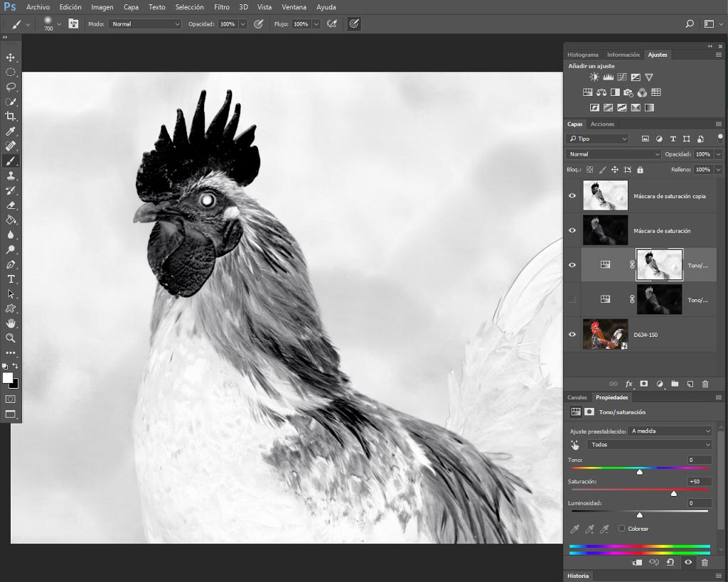
Task: Select the Horizontal Type tool
Action: tap(10, 279)
